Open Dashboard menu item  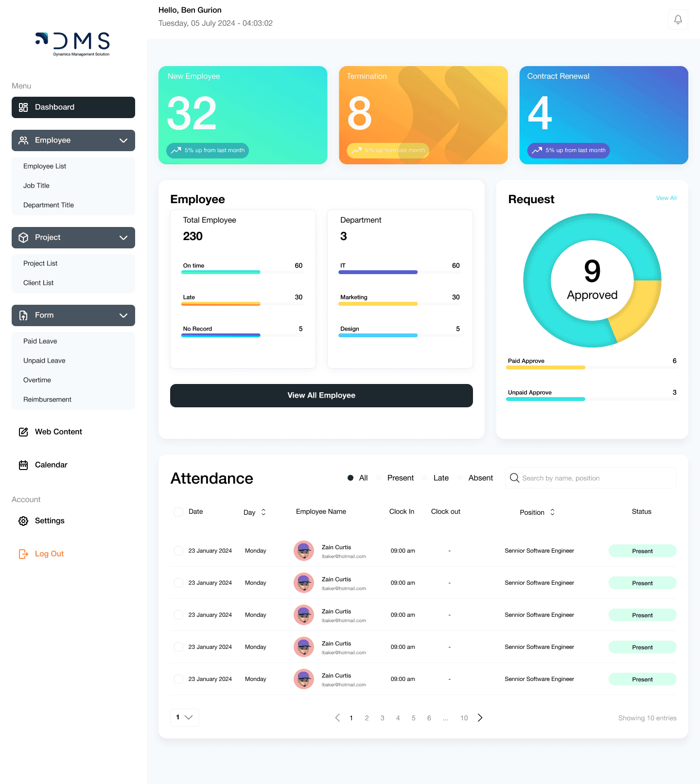[x=73, y=107]
